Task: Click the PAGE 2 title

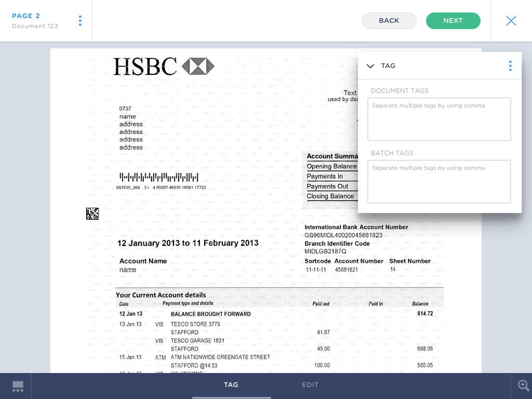Action: [x=26, y=16]
